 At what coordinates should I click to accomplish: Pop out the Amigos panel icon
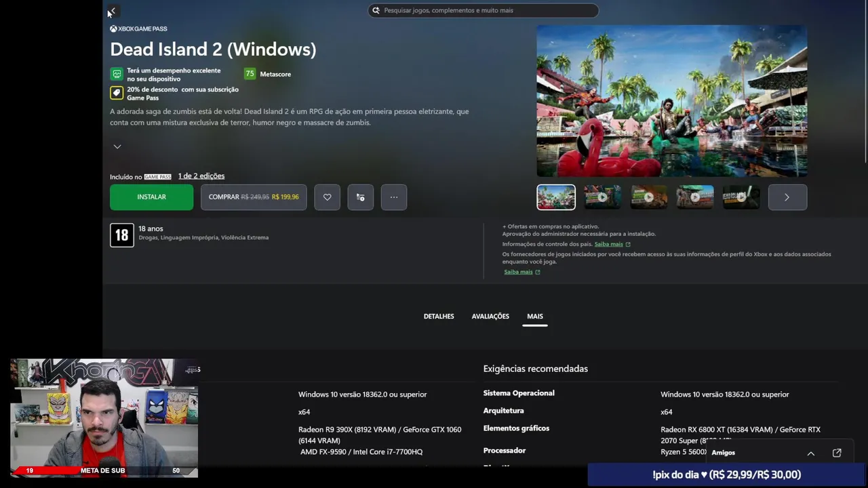point(837,453)
